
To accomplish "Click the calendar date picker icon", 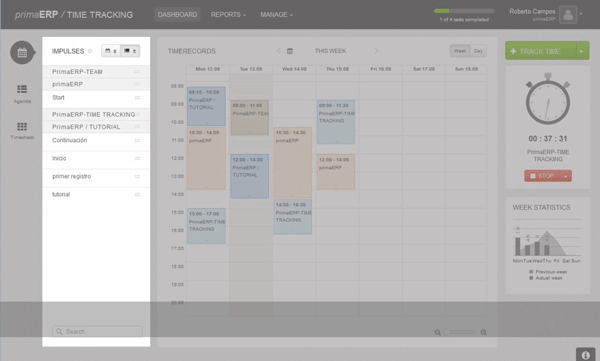I will (290, 51).
